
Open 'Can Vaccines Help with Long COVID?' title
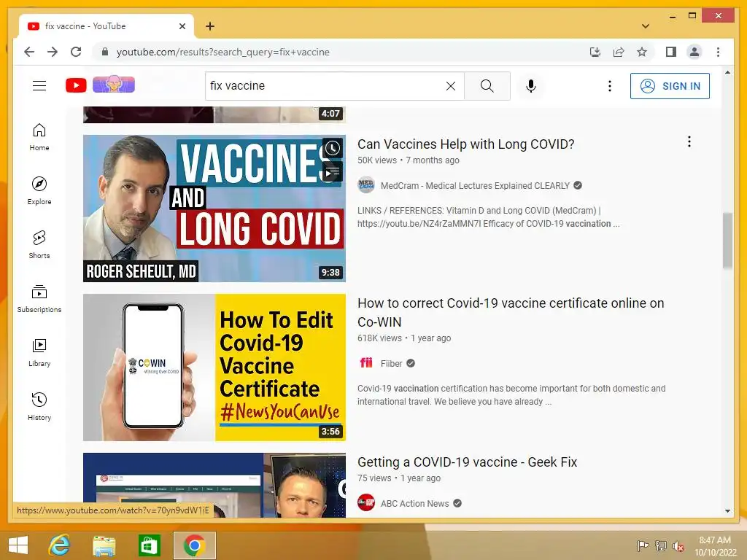click(465, 144)
